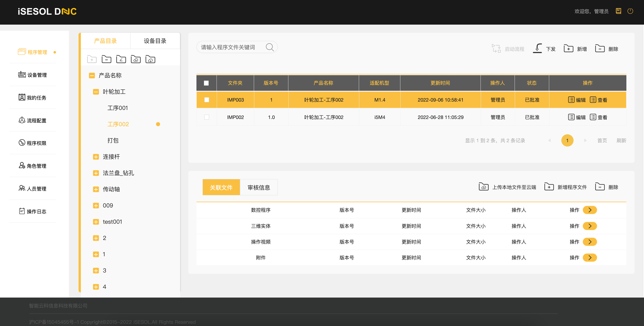Viewport: 644px width, 326px height.
Task: Expand the 009 tree node
Action: point(96,205)
